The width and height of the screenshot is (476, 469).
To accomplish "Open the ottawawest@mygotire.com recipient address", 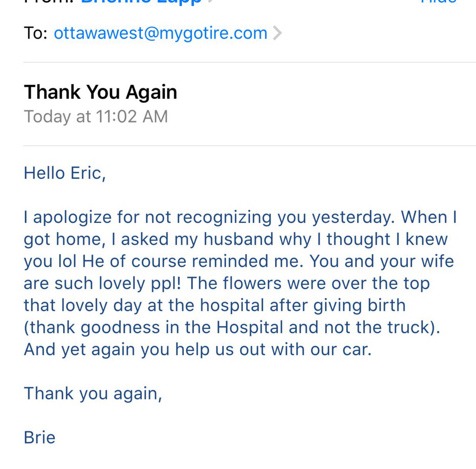I will coord(161,33).
